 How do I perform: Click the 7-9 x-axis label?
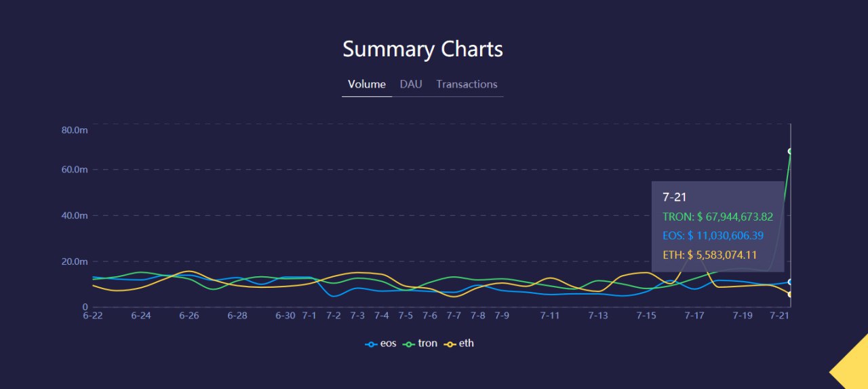point(502,316)
